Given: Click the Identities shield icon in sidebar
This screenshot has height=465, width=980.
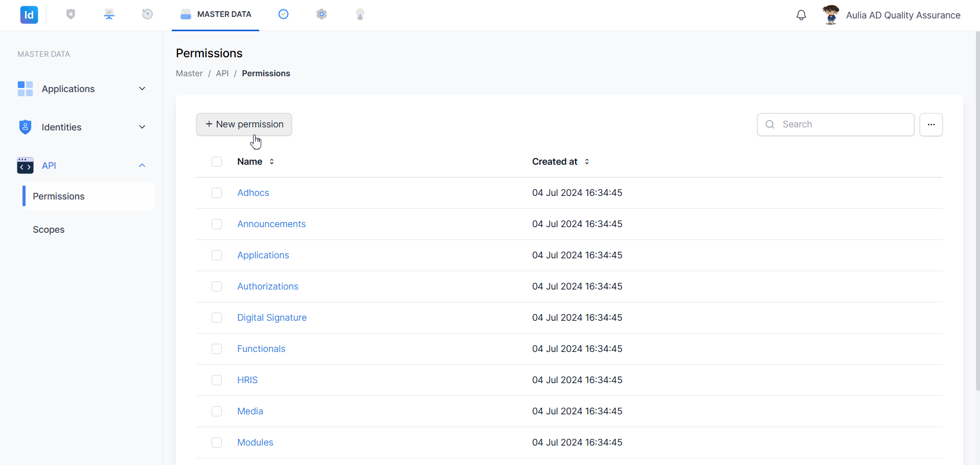Looking at the screenshot, I should 25,127.
